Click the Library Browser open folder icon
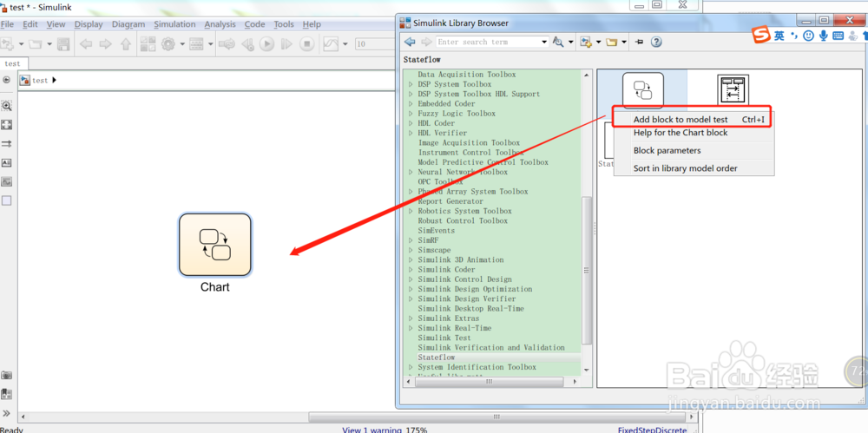 [612, 42]
